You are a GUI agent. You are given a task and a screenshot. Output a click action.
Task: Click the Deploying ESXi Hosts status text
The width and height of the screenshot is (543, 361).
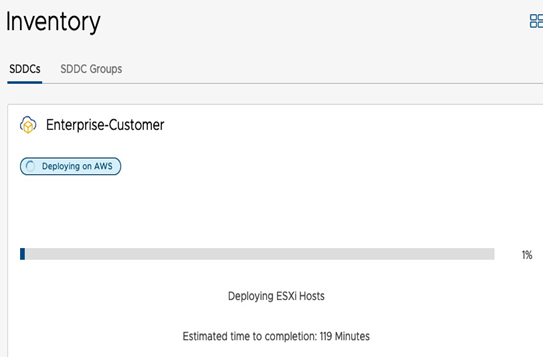[x=276, y=296]
